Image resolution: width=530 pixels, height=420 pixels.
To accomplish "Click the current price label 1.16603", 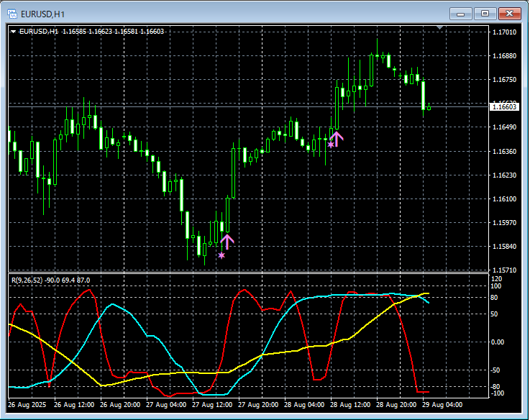I will coord(504,107).
